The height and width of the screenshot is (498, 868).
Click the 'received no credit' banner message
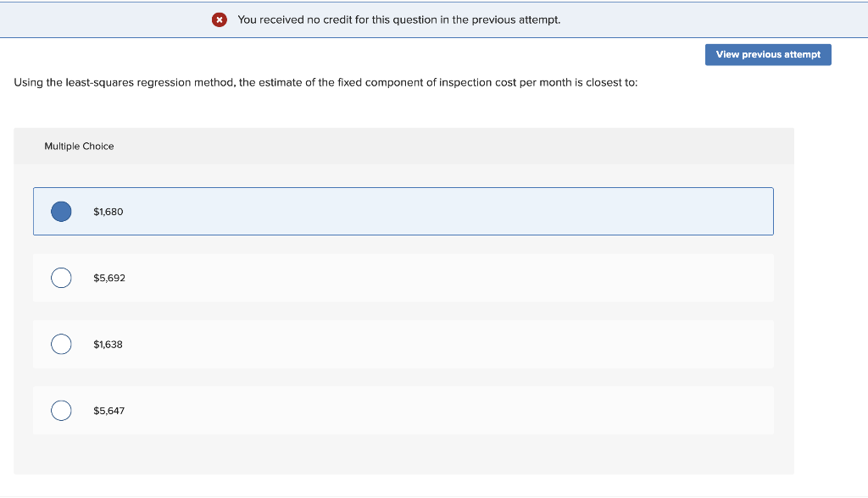pyautogui.click(x=399, y=19)
